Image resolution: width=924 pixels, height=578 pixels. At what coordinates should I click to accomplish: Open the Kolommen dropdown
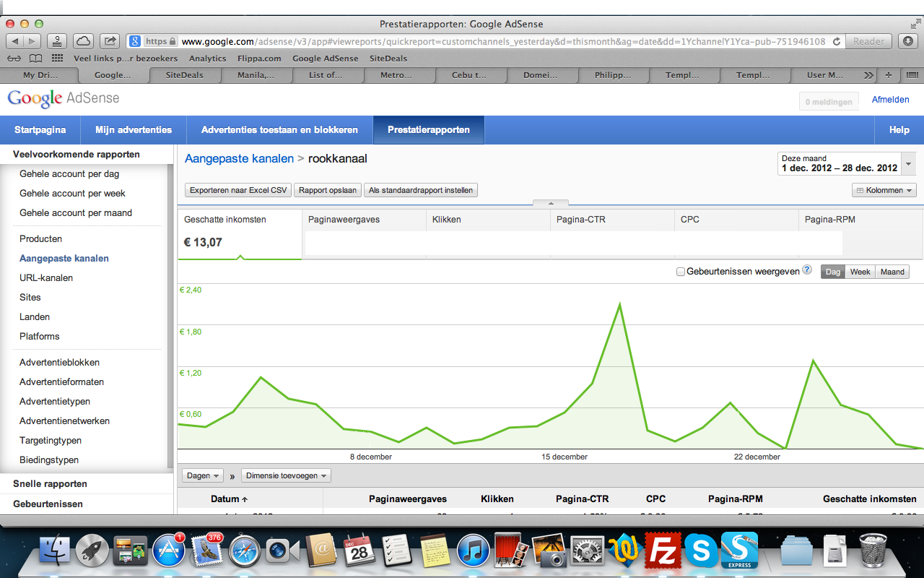884,190
